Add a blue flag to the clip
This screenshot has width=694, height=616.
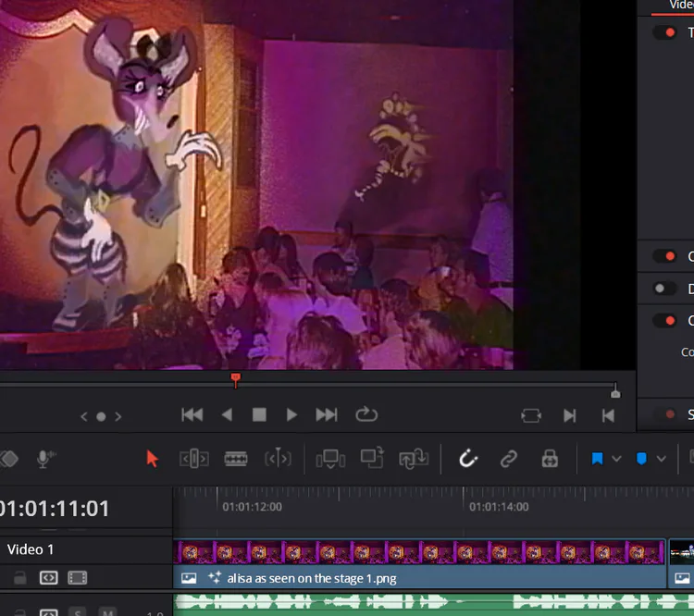click(597, 459)
